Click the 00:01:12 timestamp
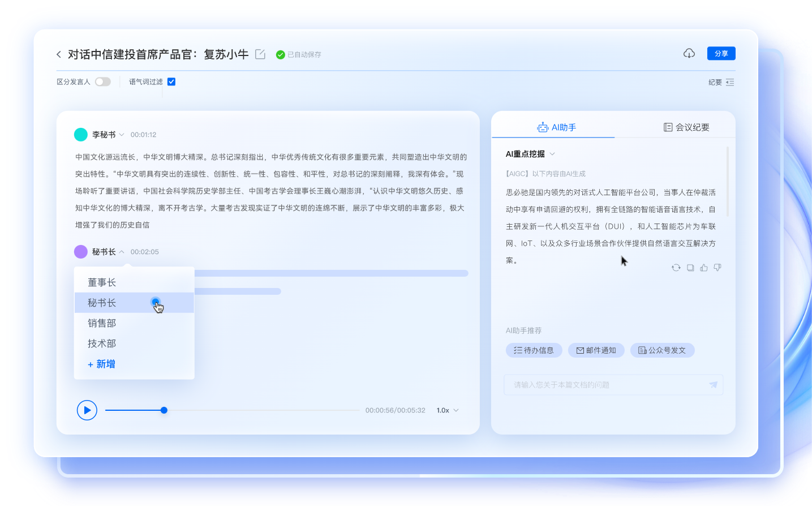 143,135
